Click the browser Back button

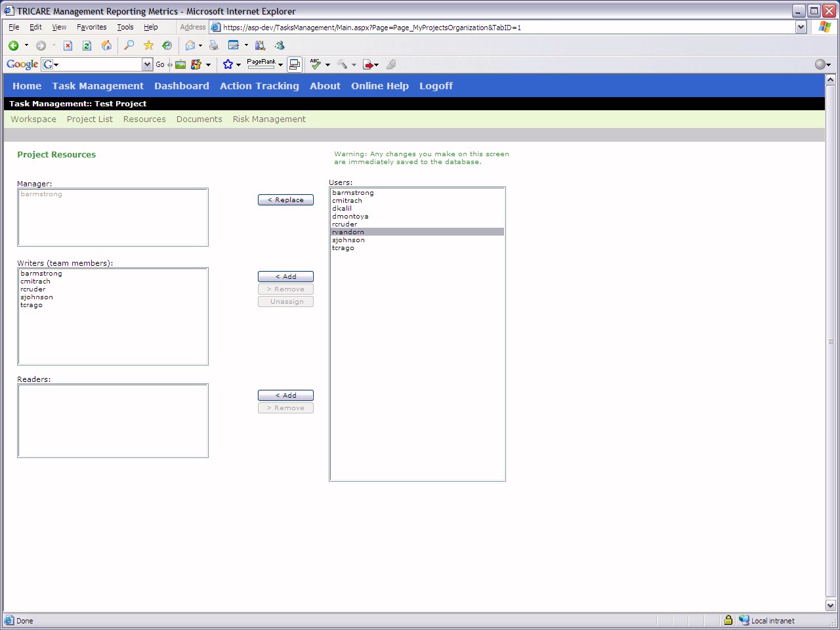click(x=13, y=45)
